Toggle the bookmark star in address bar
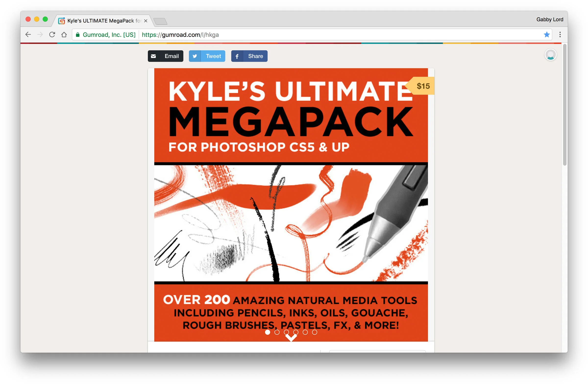The height and width of the screenshot is (384, 588). (547, 35)
